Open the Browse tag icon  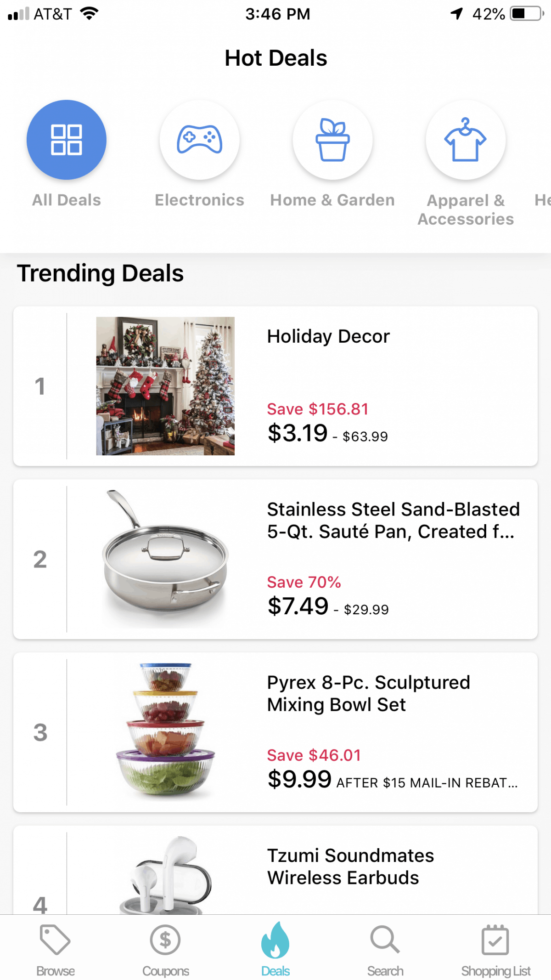55,940
